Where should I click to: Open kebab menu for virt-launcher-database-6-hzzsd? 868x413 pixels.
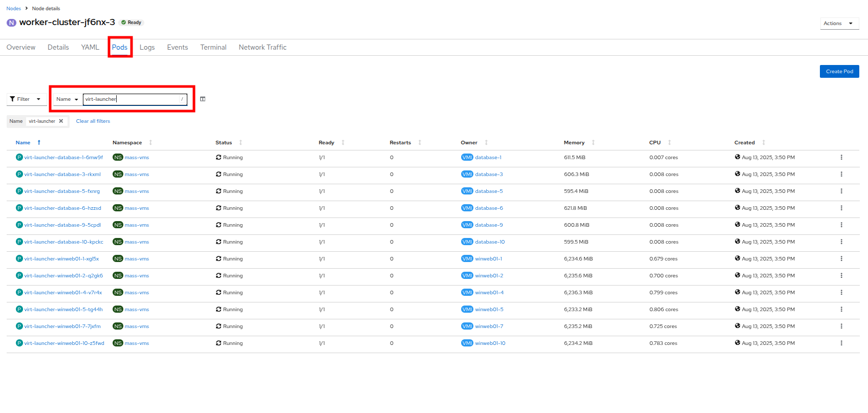pyautogui.click(x=841, y=208)
